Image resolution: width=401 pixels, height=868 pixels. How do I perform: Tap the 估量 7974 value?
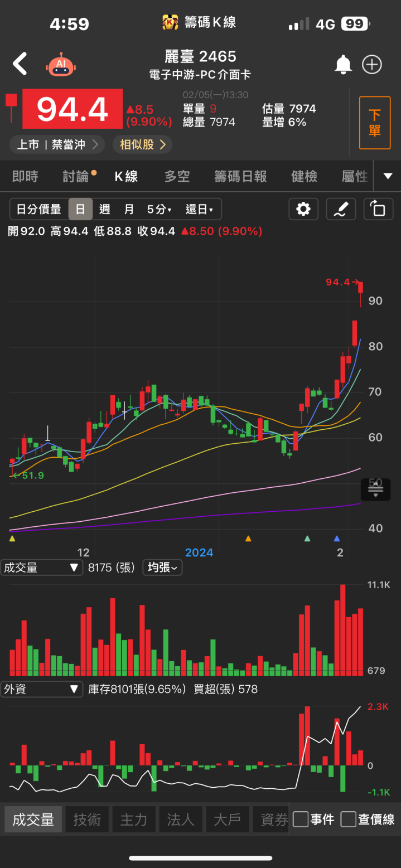[x=289, y=109]
